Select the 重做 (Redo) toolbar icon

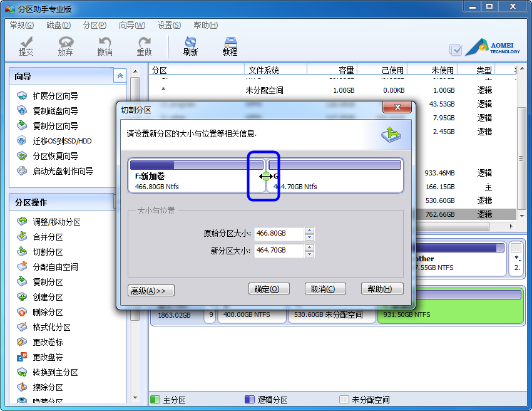pyautogui.click(x=145, y=46)
